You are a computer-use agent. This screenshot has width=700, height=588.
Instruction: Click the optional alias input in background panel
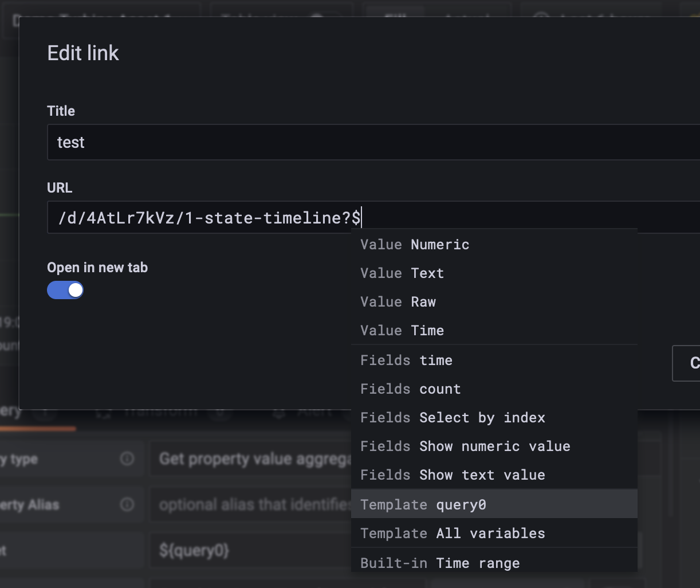(x=251, y=504)
